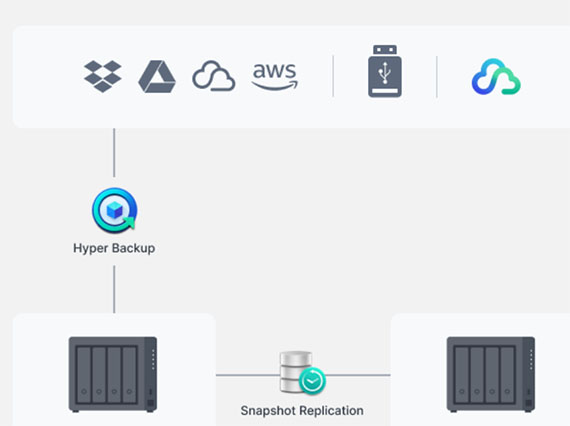570x426 pixels.
Task: Click the Dropbox logo icon
Action: tap(103, 76)
